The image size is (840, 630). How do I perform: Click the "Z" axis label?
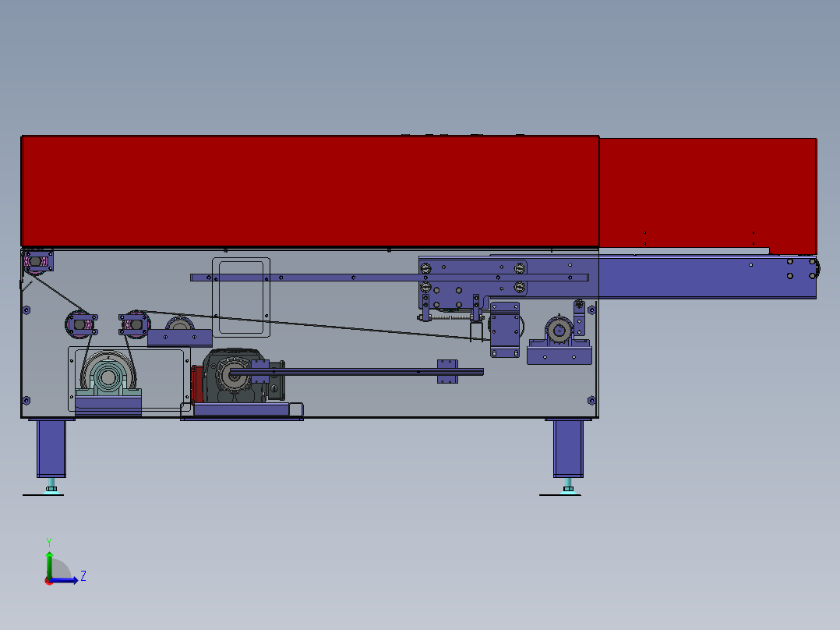point(83,576)
